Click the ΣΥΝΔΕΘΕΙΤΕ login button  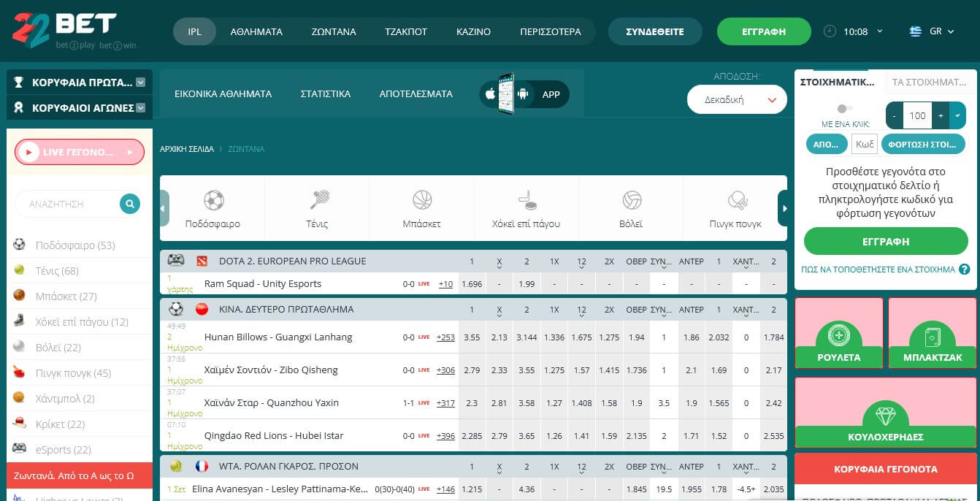655,31
